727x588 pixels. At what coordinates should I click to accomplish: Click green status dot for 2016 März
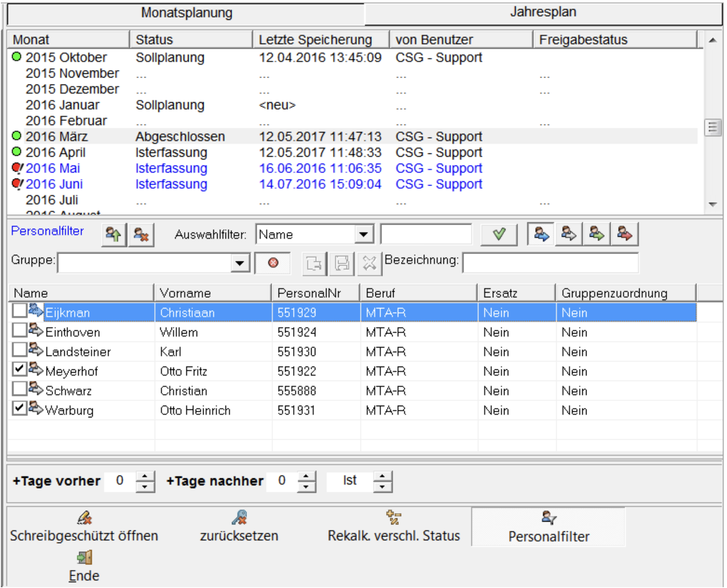(16, 136)
